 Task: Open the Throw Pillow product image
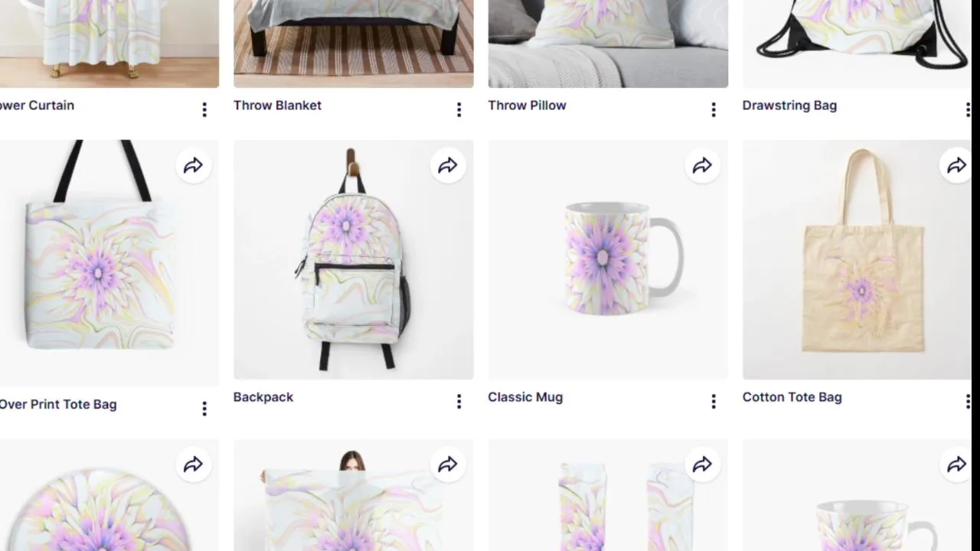pyautogui.click(x=608, y=44)
